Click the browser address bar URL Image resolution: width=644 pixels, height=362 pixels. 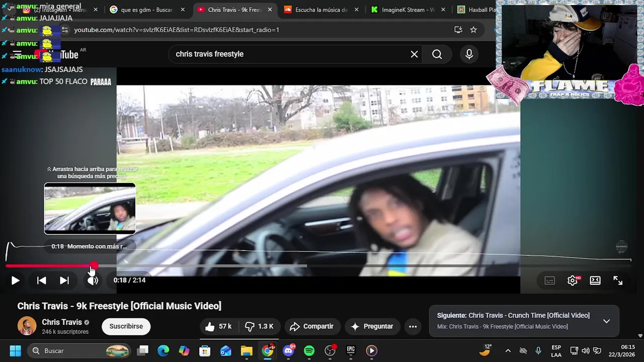[x=177, y=30]
